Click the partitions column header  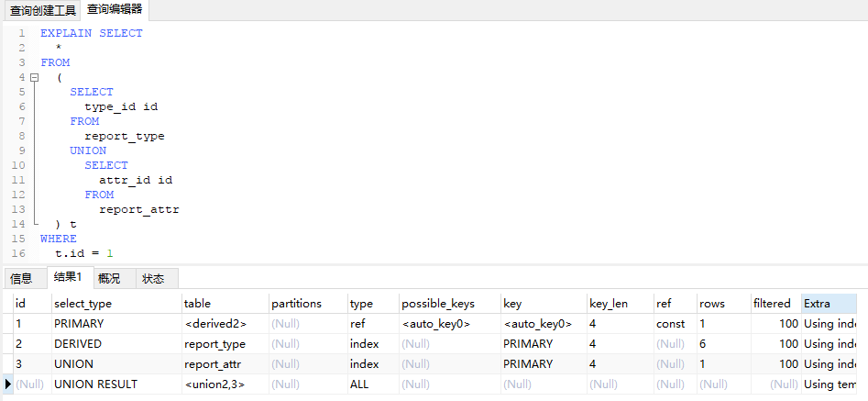click(x=296, y=303)
